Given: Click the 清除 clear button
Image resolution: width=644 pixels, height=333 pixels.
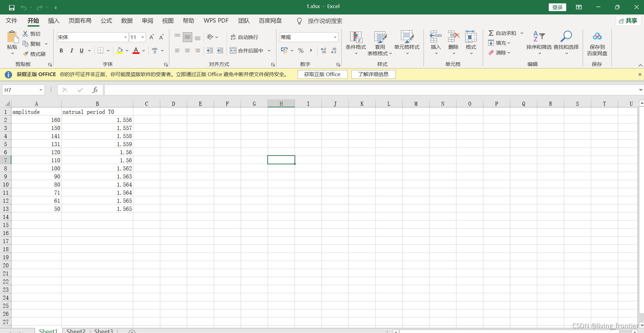Looking at the screenshot, I should (500, 53).
